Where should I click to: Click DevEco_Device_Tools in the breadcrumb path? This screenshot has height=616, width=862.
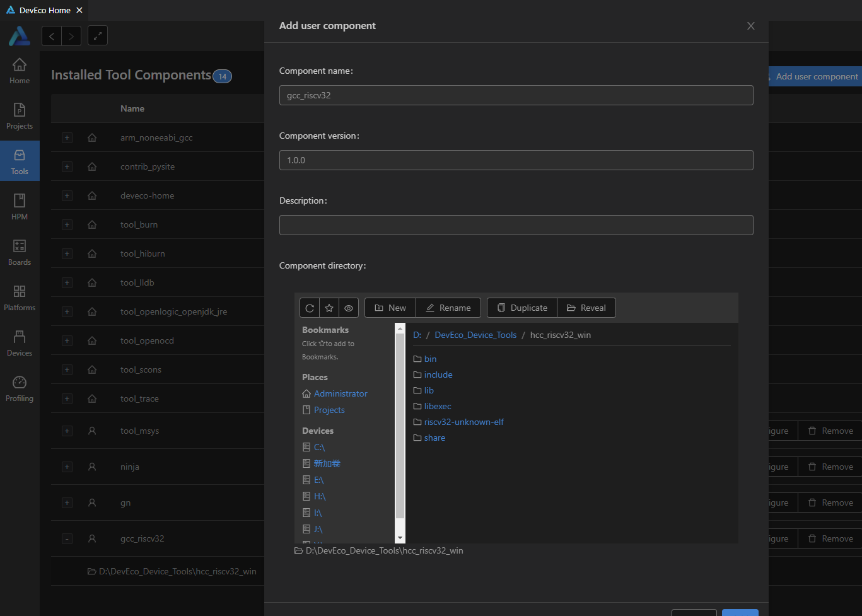475,335
